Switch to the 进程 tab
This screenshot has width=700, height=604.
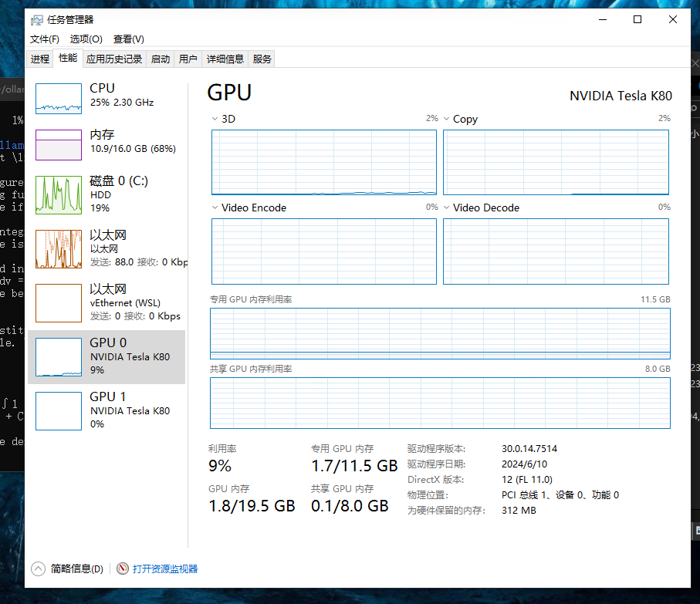coord(40,59)
